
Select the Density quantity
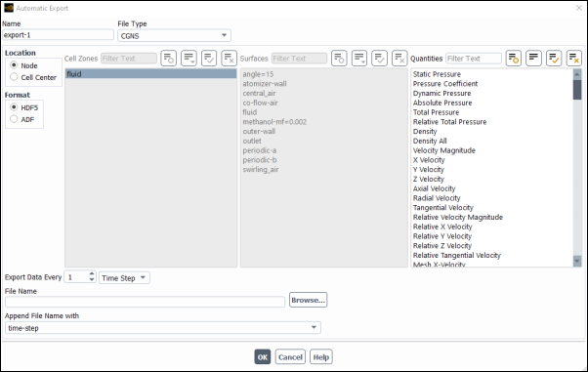[x=425, y=131]
